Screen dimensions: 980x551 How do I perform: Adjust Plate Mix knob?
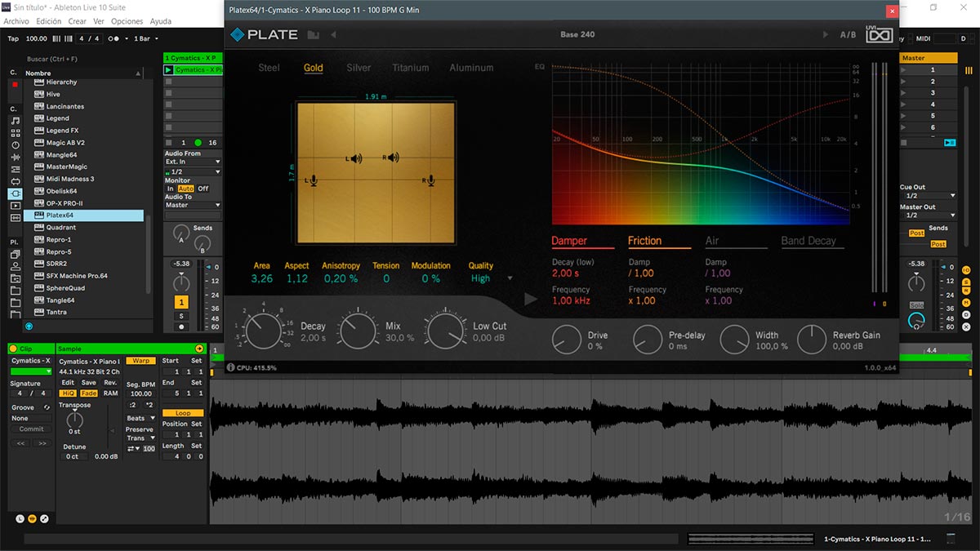(359, 332)
